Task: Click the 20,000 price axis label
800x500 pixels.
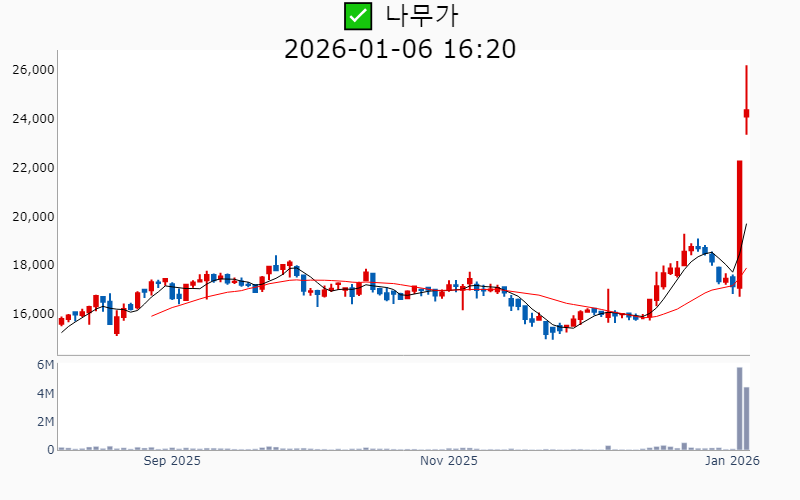Action: [x=32, y=217]
